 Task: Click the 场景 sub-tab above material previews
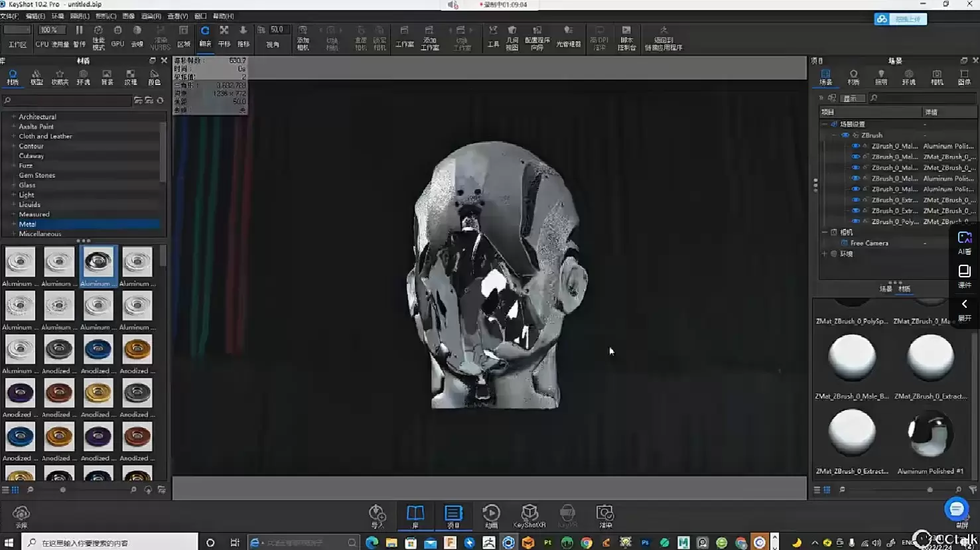886,289
